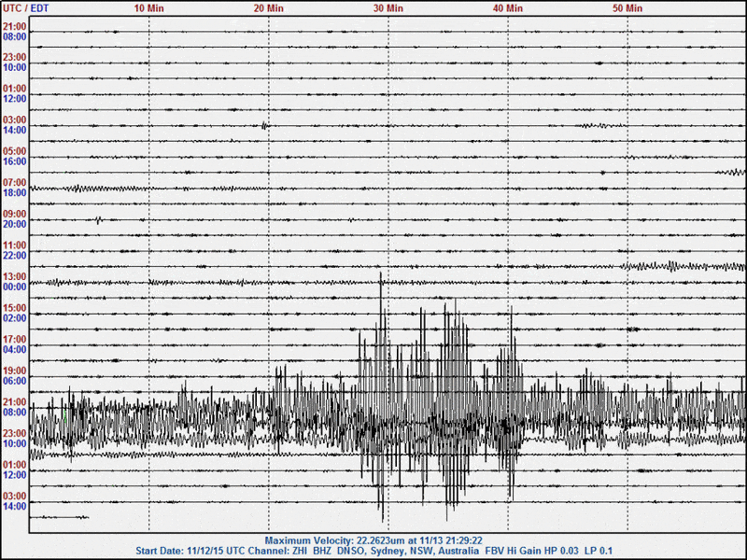
Task: Select the 30 Min marker at top
Action: (x=387, y=7)
